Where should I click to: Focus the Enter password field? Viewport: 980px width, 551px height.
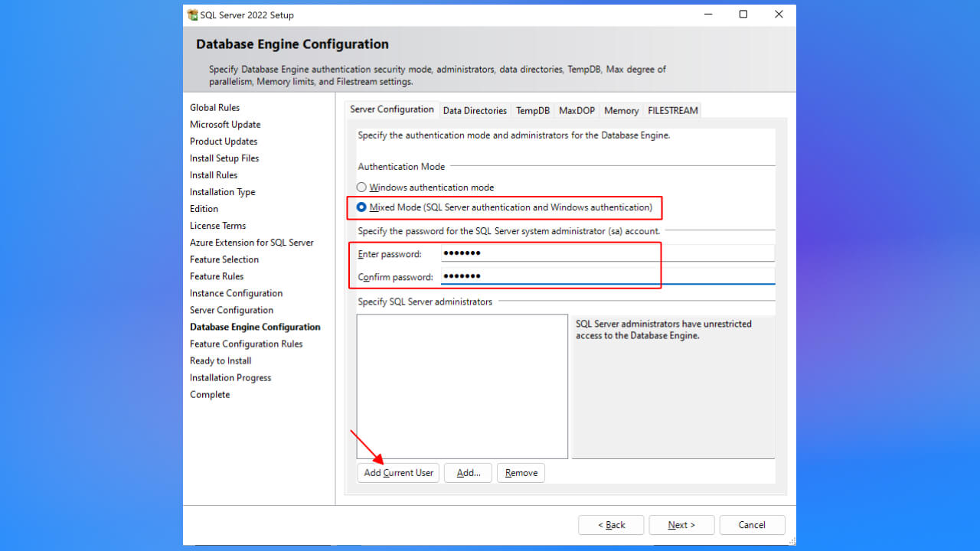coord(608,254)
